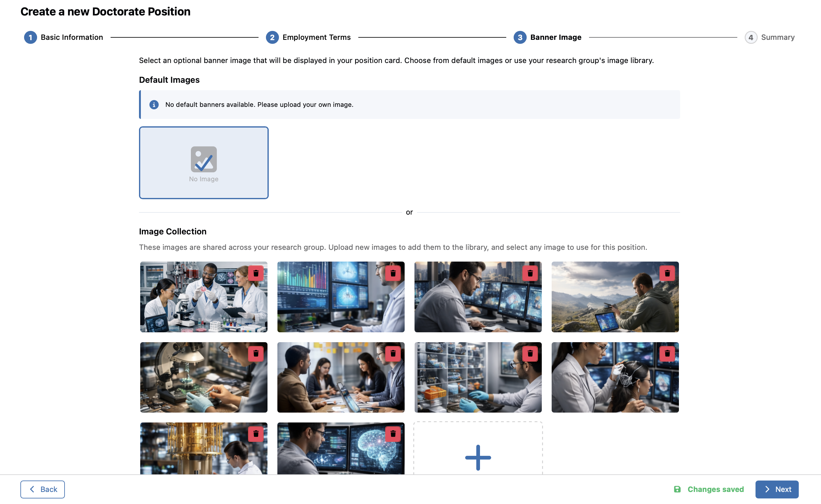Delete the lab scientists team image

[x=256, y=273]
